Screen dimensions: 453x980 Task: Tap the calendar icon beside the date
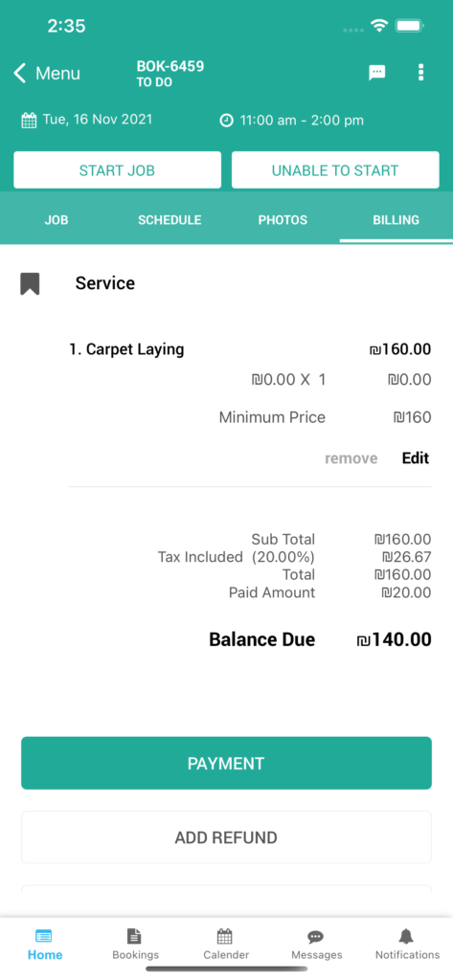[x=29, y=120]
